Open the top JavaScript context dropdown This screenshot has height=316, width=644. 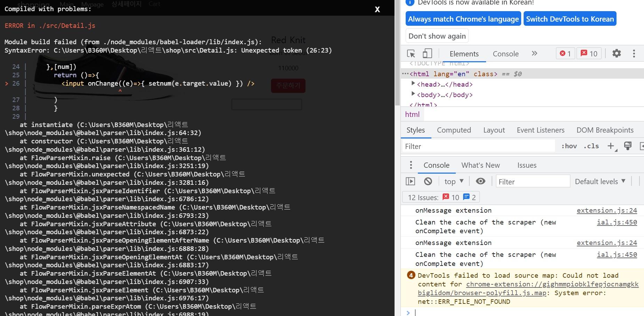[454, 181]
